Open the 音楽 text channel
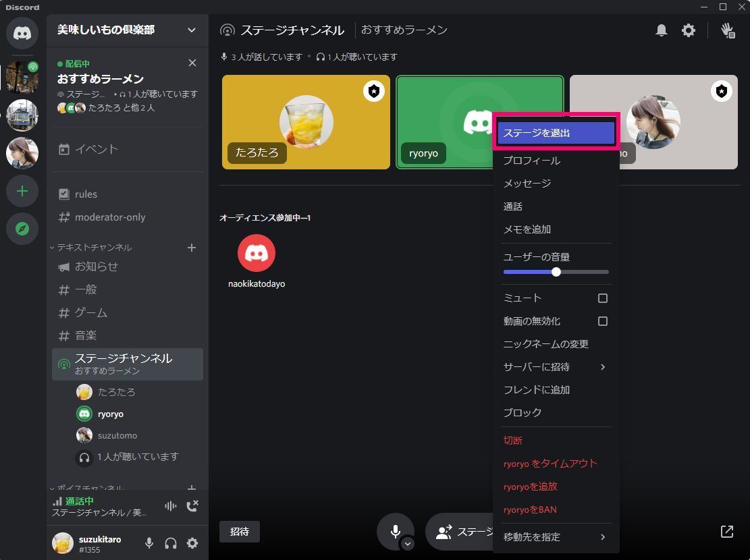Image resolution: width=750 pixels, height=560 pixels. [x=127, y=335]
